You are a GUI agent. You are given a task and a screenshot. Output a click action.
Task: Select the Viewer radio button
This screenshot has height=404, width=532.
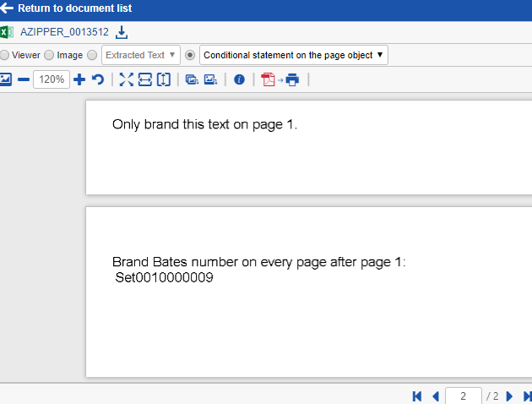[x=4, y=55]
